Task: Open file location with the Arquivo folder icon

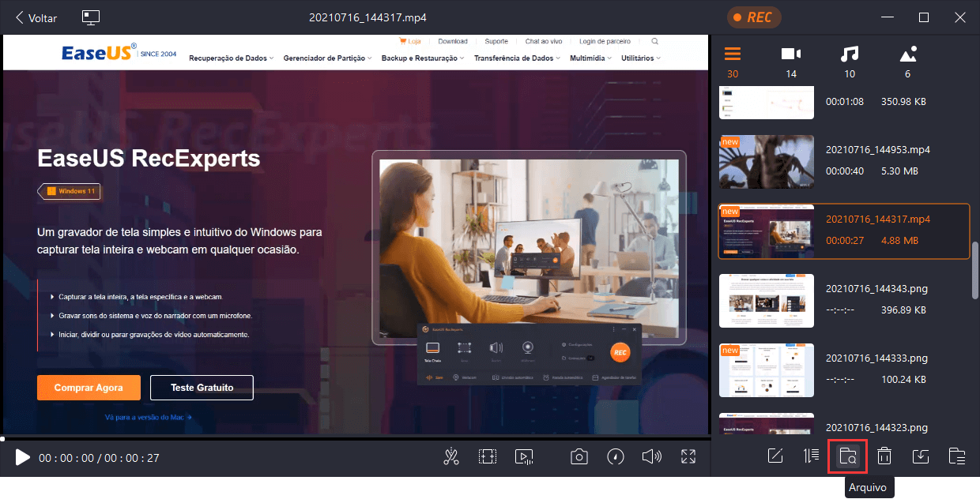Action: point(847,456)
